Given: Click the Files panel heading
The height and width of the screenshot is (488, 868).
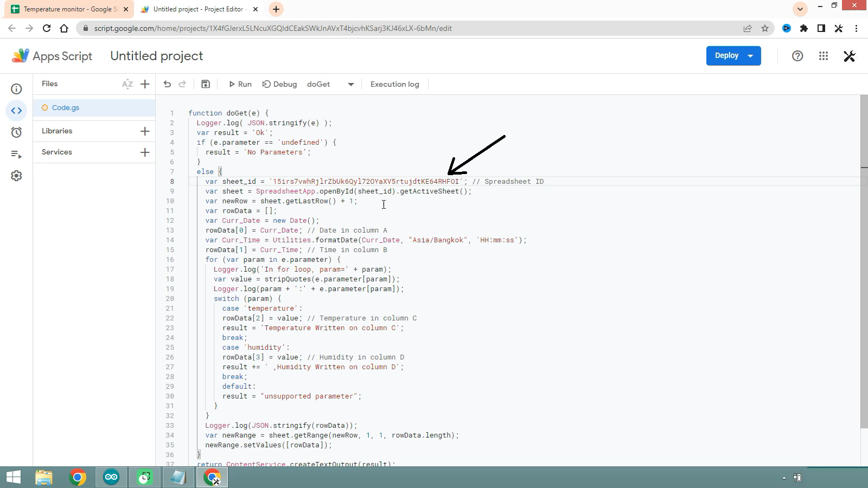Looking at the screenshot, I should (49, 84).
